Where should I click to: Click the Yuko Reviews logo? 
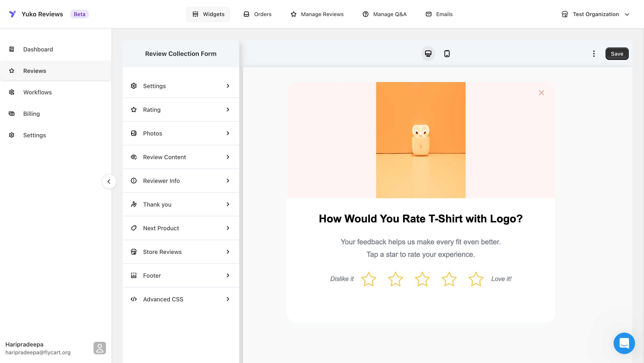click(x=13, y=14)
